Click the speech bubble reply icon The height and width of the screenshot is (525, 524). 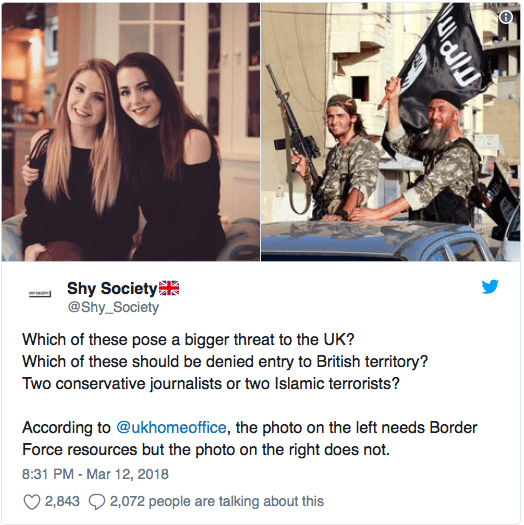[x=97, y=502]
